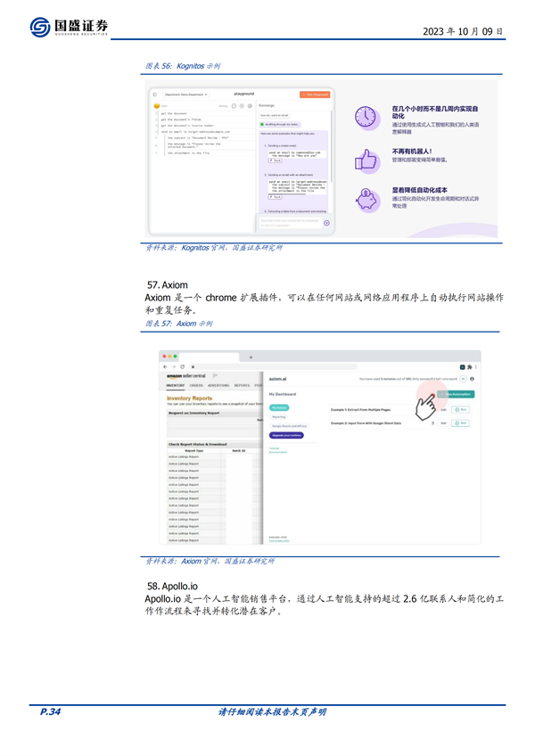Open the Documentation link
This screenshot has height=756, width=535.
coord(278,452)
